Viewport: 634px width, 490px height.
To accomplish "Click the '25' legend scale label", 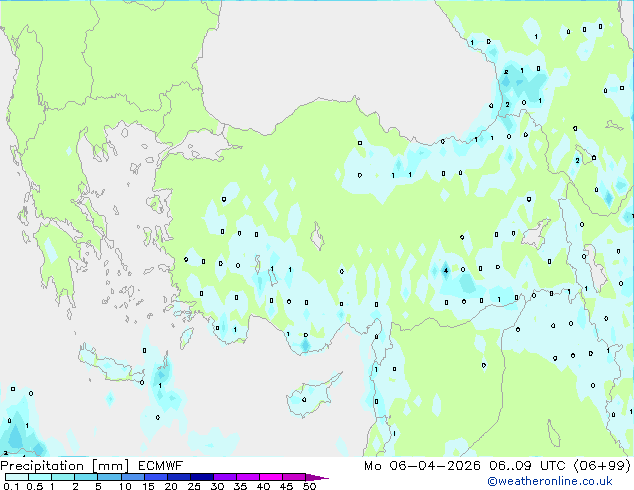I will 194,486.
